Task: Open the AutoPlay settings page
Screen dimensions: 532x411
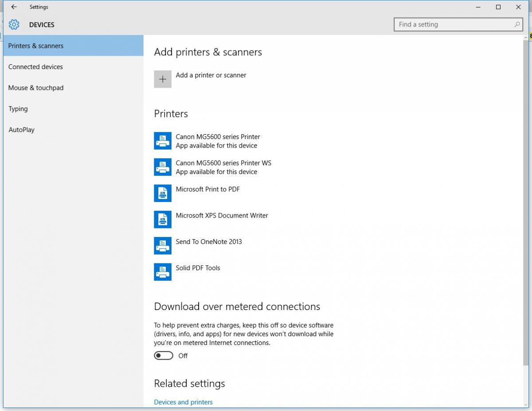Action: click(22, 130)
